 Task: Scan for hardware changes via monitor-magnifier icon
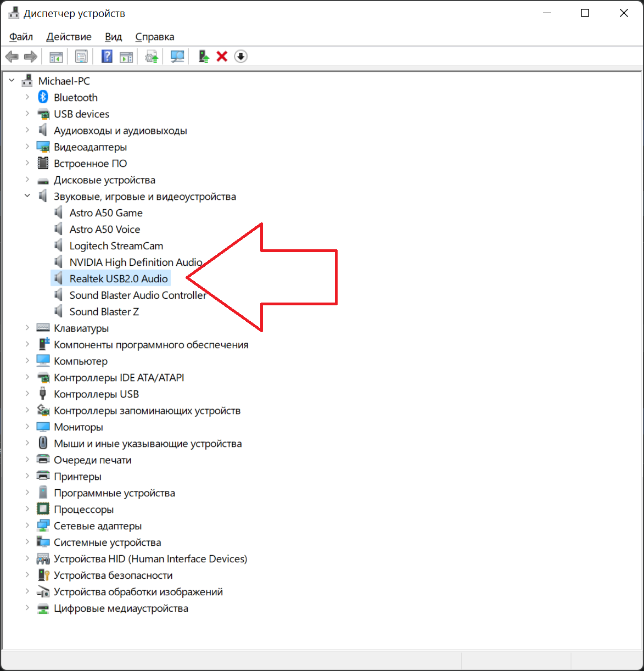177,57
